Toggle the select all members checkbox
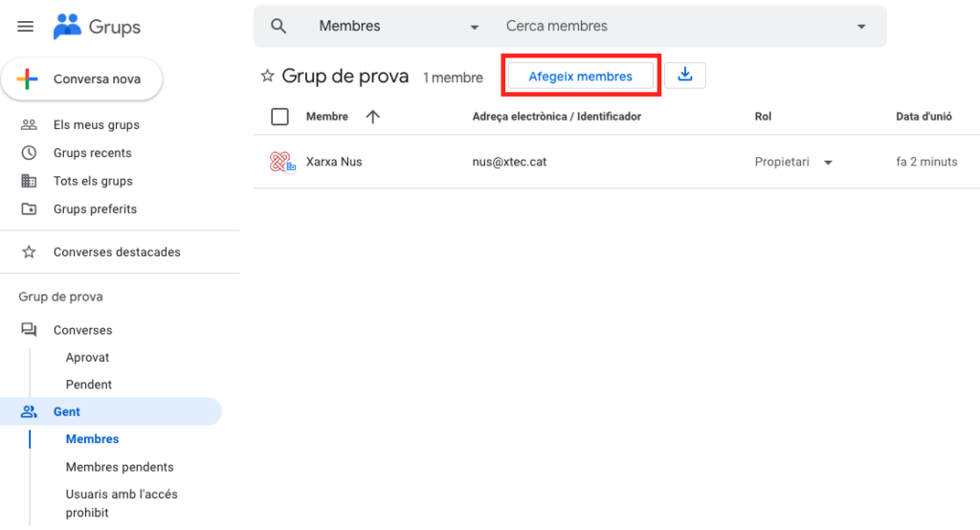Screen dimensions: 980x530 pos(279,117)
